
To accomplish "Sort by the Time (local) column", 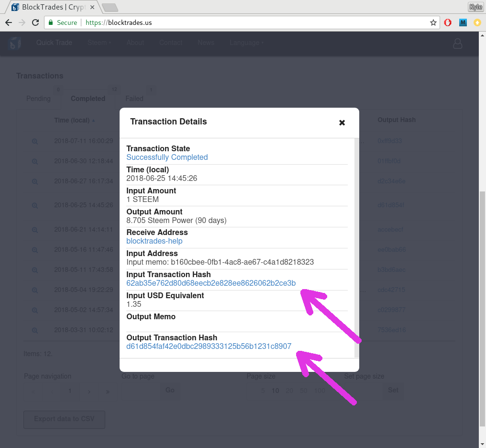I will 75,120.
